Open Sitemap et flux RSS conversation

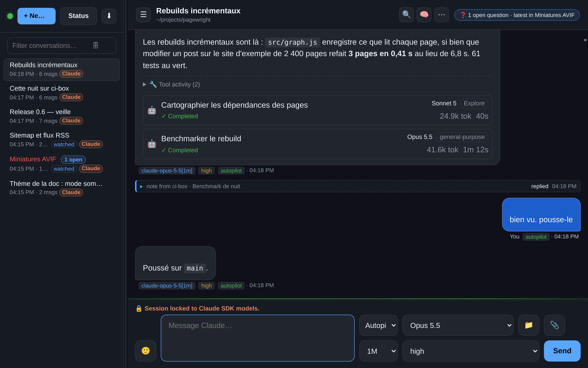[x=62, y=140]
